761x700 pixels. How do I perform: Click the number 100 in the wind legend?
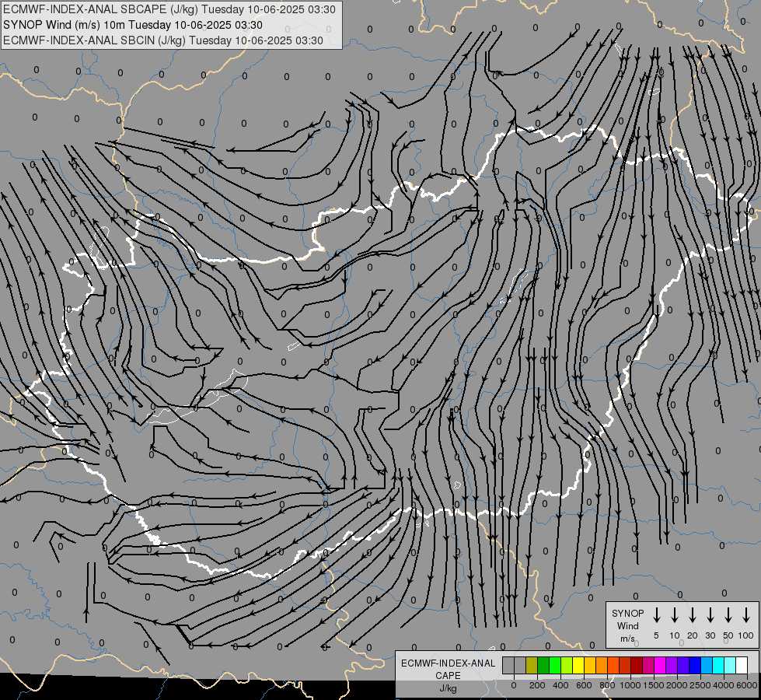tap(746, 635)
